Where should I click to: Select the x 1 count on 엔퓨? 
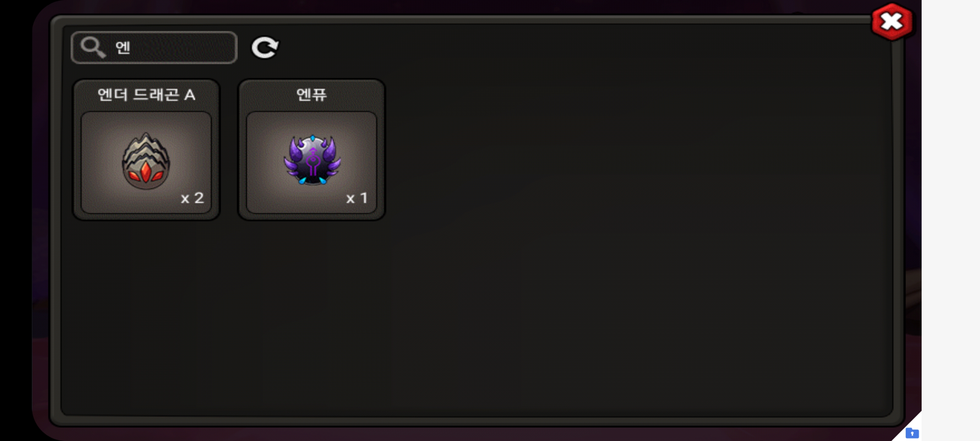click(357, 198)
